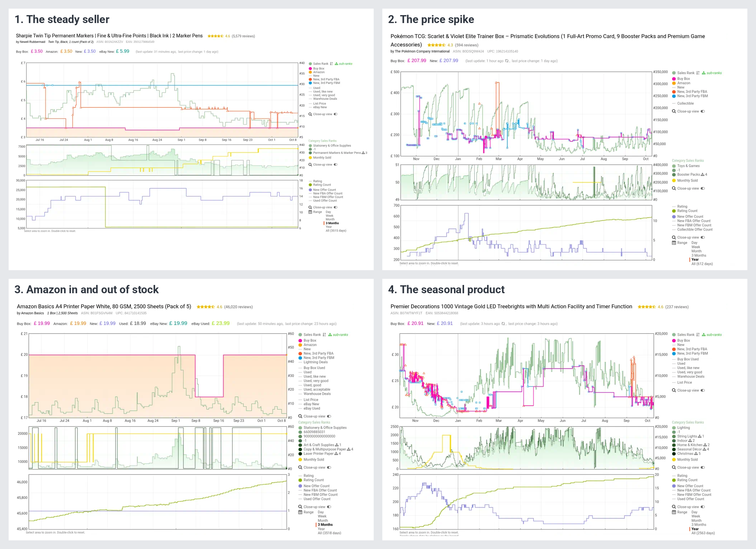Click the orange Amazon colour dot in the Pokémon legend

click(674, 83)
